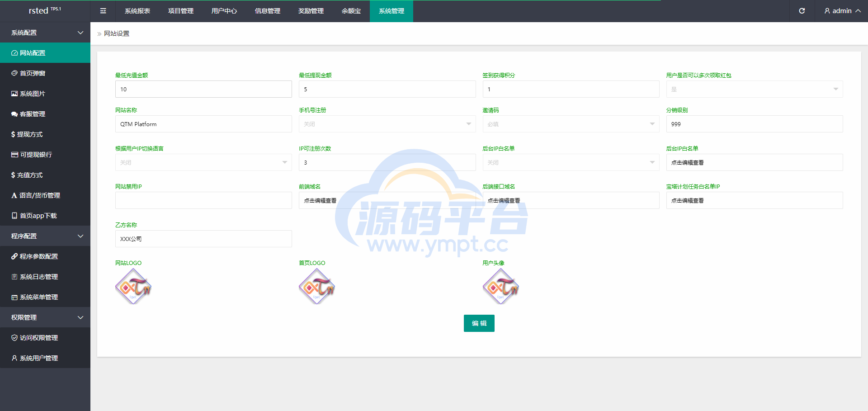Select the 系统管理 top menu
The height and width of the screenshot is (411, 868).
[x=392, y=11]
